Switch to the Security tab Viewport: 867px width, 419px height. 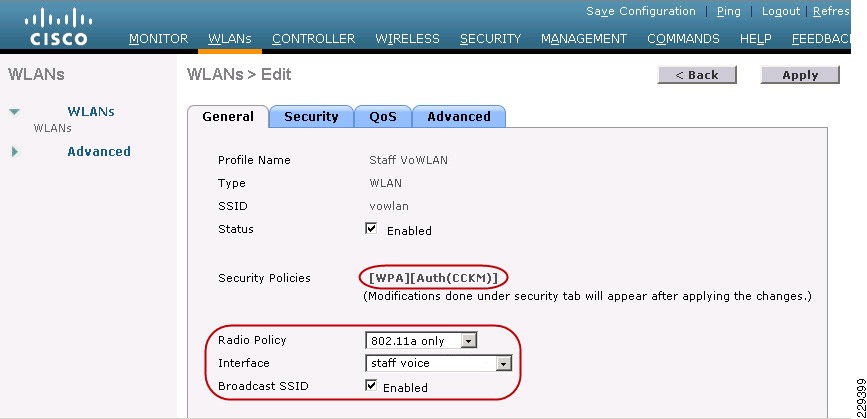point(311,117)
